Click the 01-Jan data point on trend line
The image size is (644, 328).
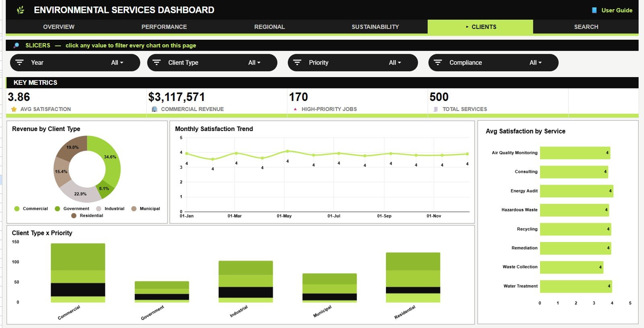pyautogui.click(x=187, y=154)
